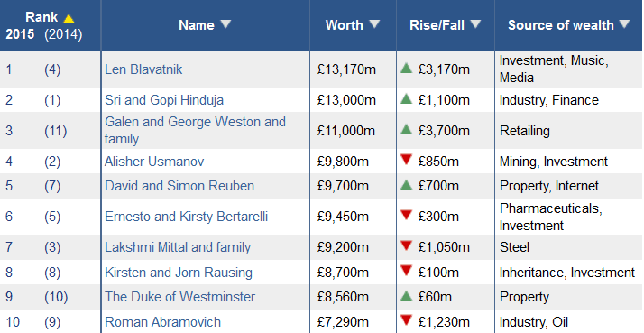Screen dimensions: 644x333
Task: Open Alisher Usmanov profile link
Action: click(x=154, y=162)
